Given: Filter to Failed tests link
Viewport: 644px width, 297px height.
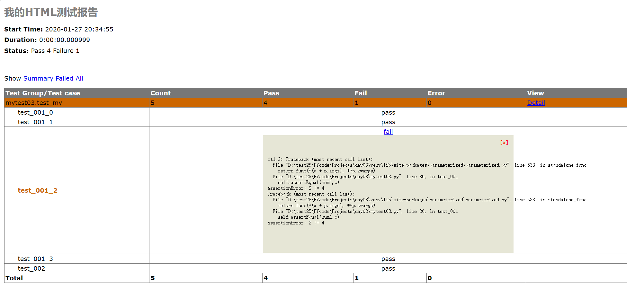Looking at the screenshot, I should [64, 78].
